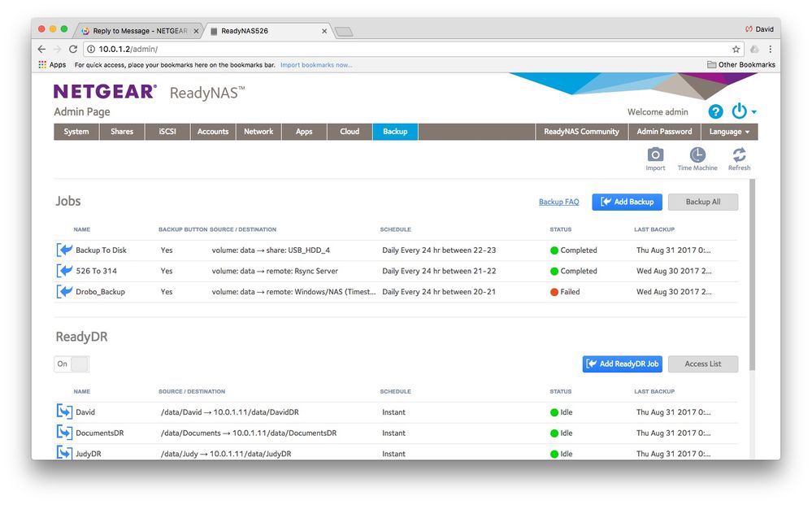Click the DocumentsDR job icon

coord(64,433)
